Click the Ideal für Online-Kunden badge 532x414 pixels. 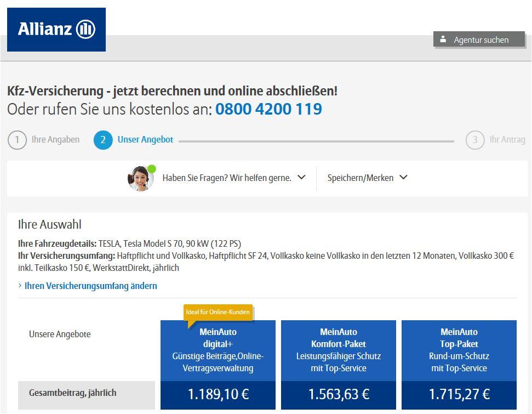click(x=218, y=312)
